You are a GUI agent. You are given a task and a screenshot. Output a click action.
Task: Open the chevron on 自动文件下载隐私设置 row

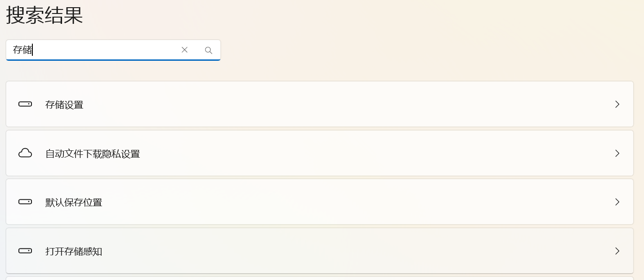[x=617, y=154]
